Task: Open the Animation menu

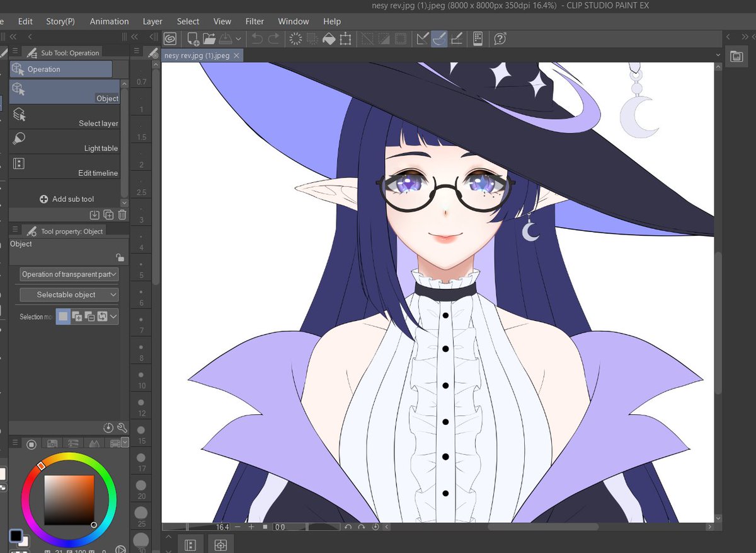Action: click(109, 21)
